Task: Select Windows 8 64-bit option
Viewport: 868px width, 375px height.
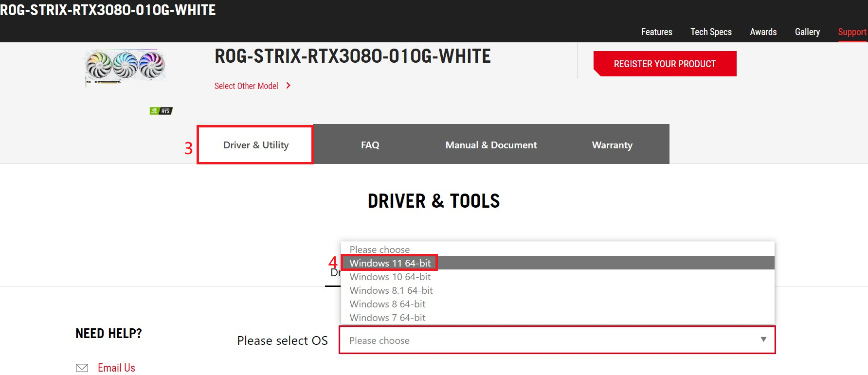Action: point(387,304)
